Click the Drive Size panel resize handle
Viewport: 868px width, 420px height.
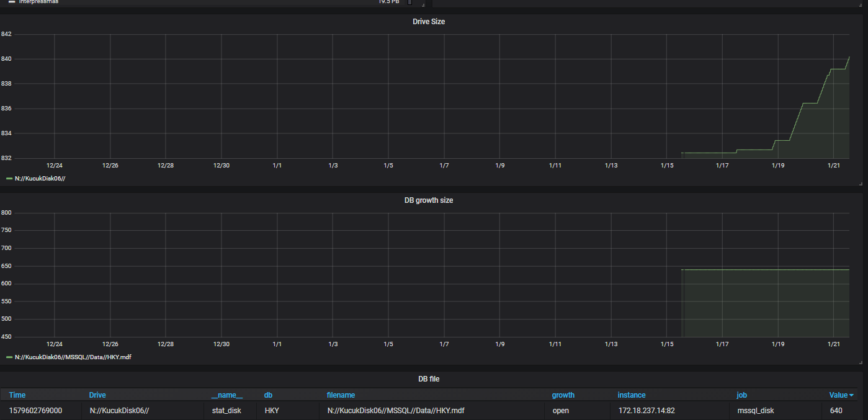click(860, 184)
